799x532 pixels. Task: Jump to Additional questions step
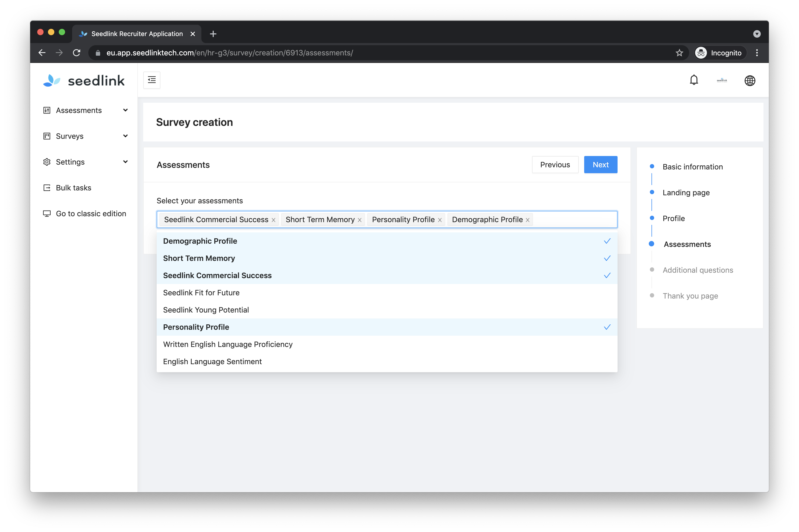698,270
